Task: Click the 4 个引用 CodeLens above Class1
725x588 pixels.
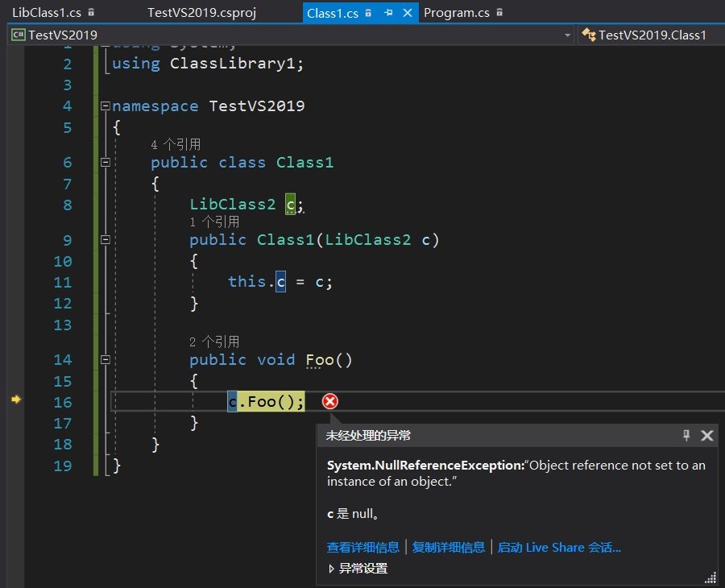Action: click(x=176, y=144)
